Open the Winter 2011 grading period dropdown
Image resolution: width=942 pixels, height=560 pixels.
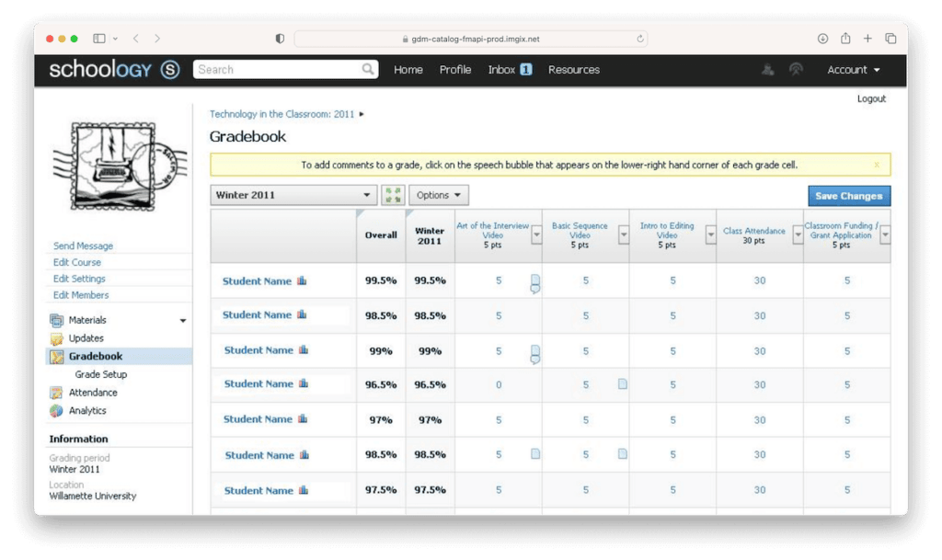[293, 195]
